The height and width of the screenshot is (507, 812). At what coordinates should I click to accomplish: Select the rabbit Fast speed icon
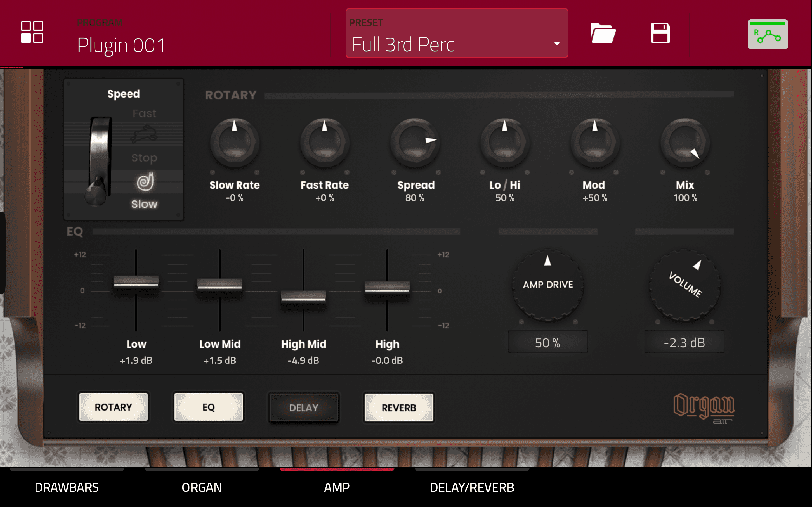(144, 134)
